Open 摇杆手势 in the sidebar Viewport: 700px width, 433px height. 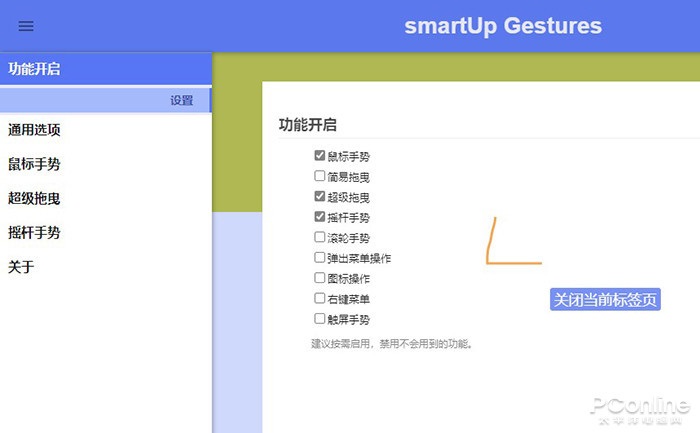point(34,233)
